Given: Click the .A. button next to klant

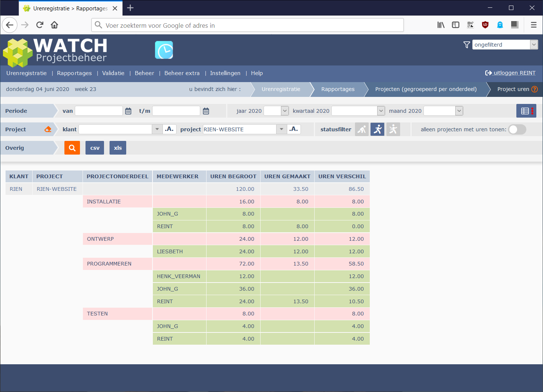Looking at the screenshot, I should pos(169,129).
